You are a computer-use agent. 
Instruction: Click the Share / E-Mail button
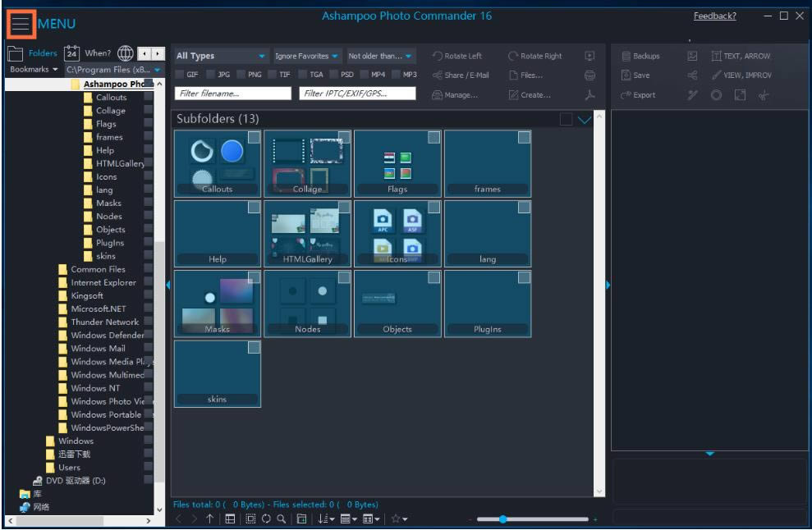click(x=461, y=75)
